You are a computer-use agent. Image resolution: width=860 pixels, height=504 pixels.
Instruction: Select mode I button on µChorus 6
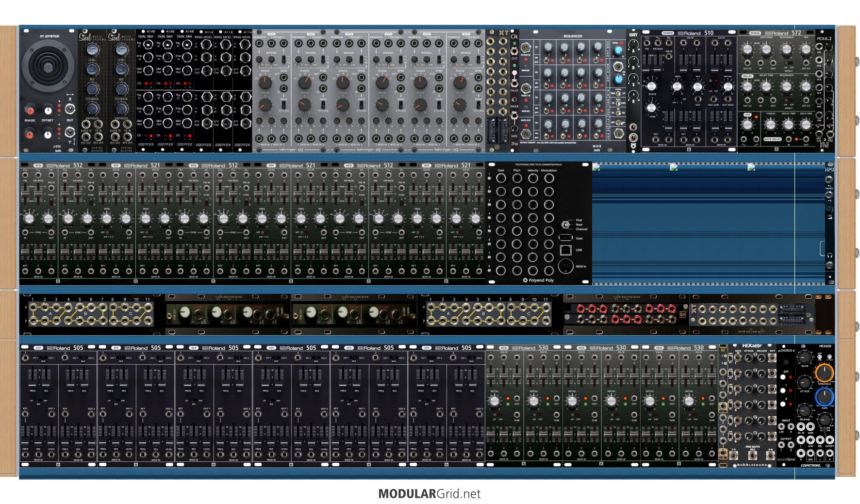[782, 390]
